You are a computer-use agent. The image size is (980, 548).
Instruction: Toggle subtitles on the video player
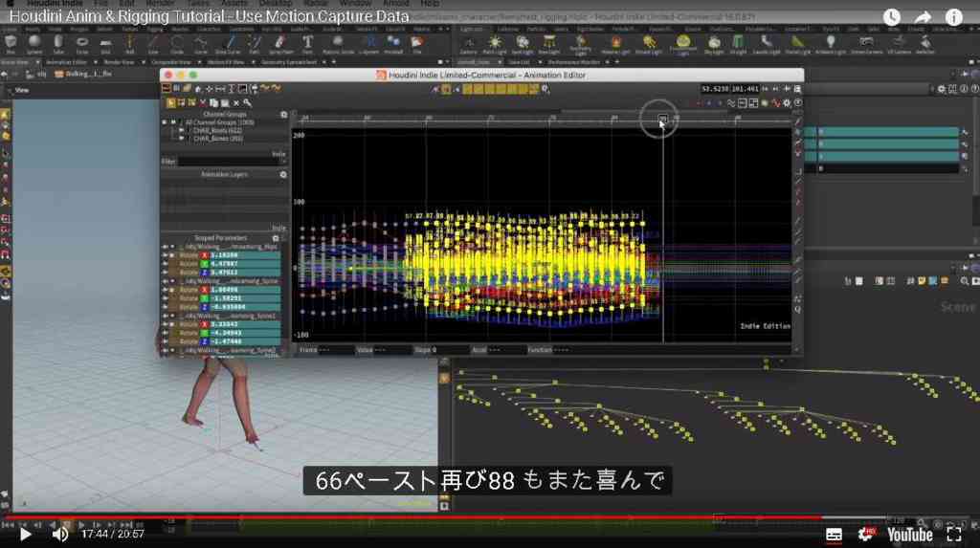[834, 535]
